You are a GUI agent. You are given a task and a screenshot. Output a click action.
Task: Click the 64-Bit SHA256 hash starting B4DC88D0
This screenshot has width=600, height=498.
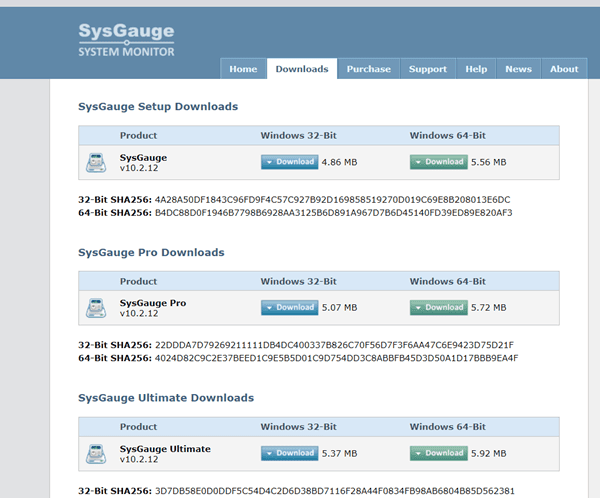point(333,212)
